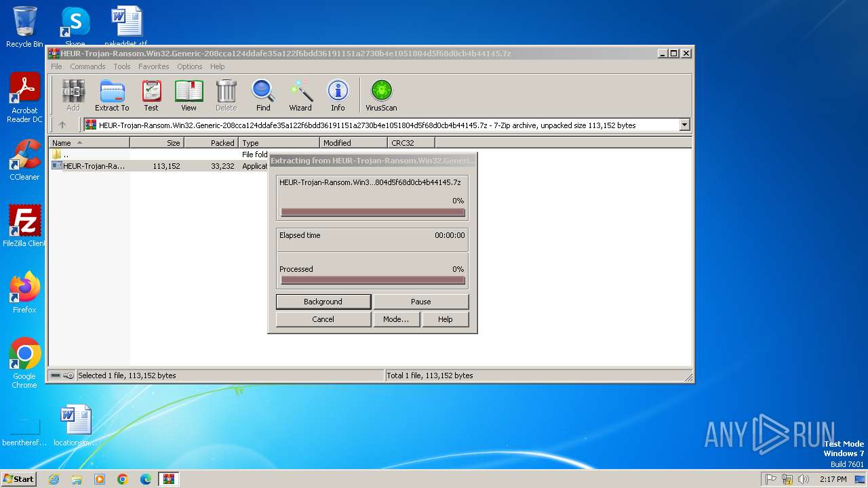Open Acrobat Reader DC desktop shortcut

pos(24,98)
